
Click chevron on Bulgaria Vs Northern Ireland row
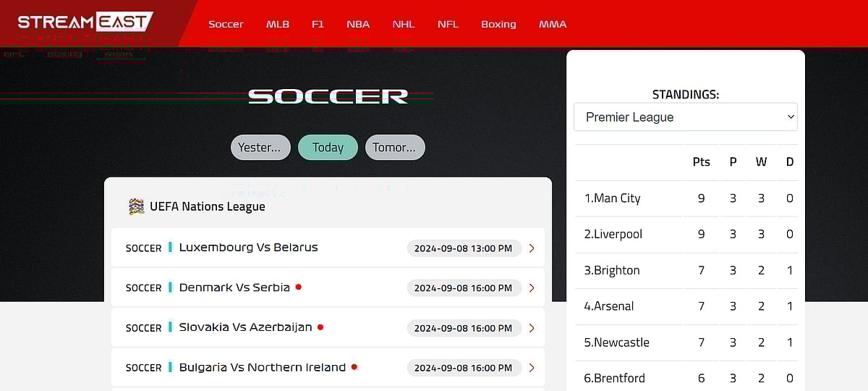(532, 368)
